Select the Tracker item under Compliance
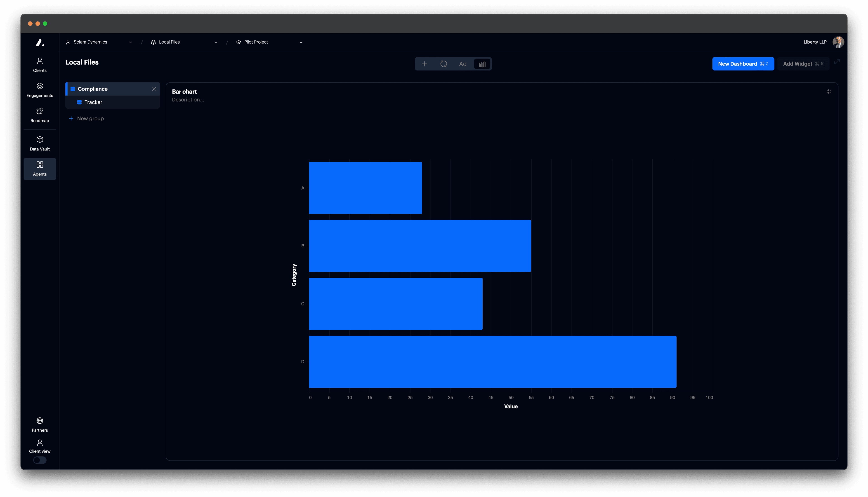Viewport: 868px width, 497px height. tap(93, 102)
